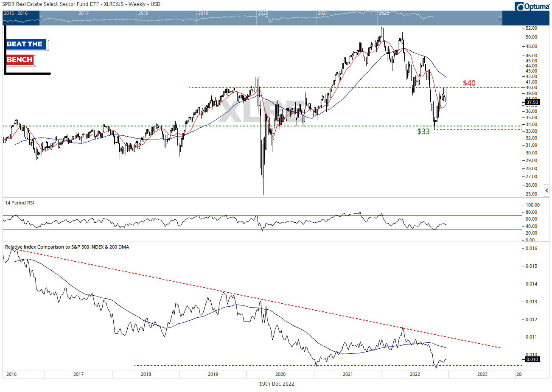The width and height of the screenshot is (552, 392).
Task: Click the Optuma logo
Action: [x=532, y=6]
